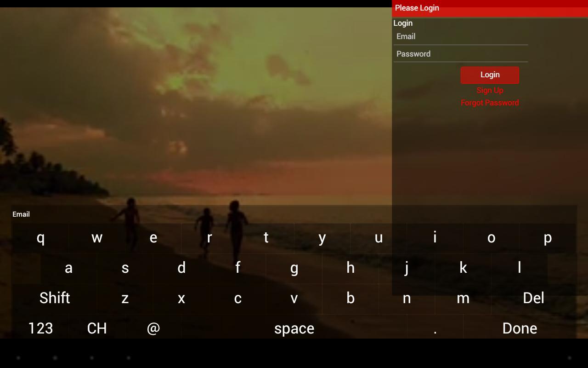Tap the d key on the keyboard
Screen dimensions: 588x368
point(181,268)
